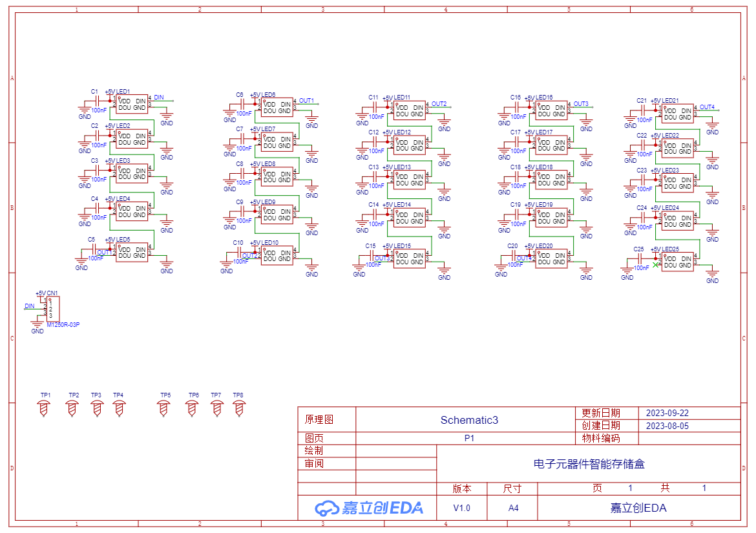Screen dimensions: 756x533
Task: Click the LED20 component body
Action: coord(552,259)
